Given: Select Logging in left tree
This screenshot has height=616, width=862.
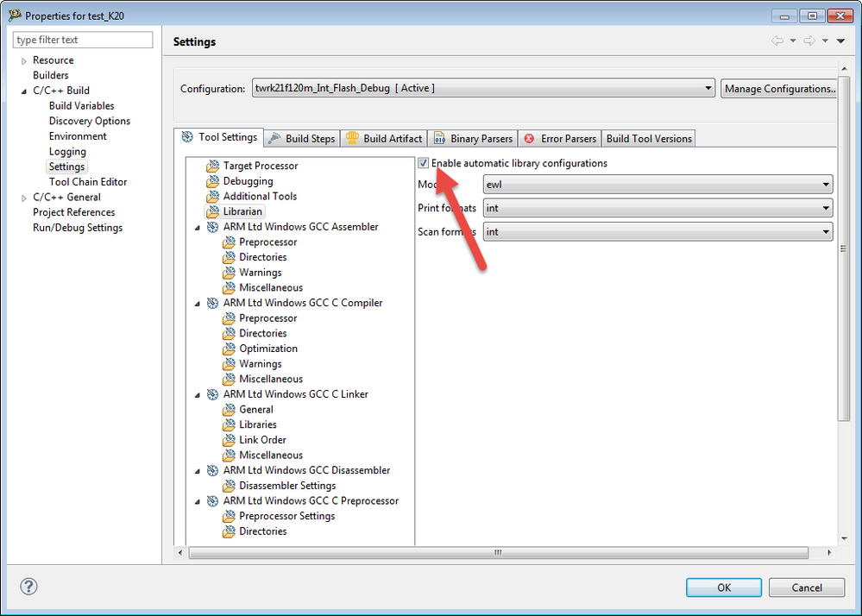Looking at the screenshot, I should (67, 152).
